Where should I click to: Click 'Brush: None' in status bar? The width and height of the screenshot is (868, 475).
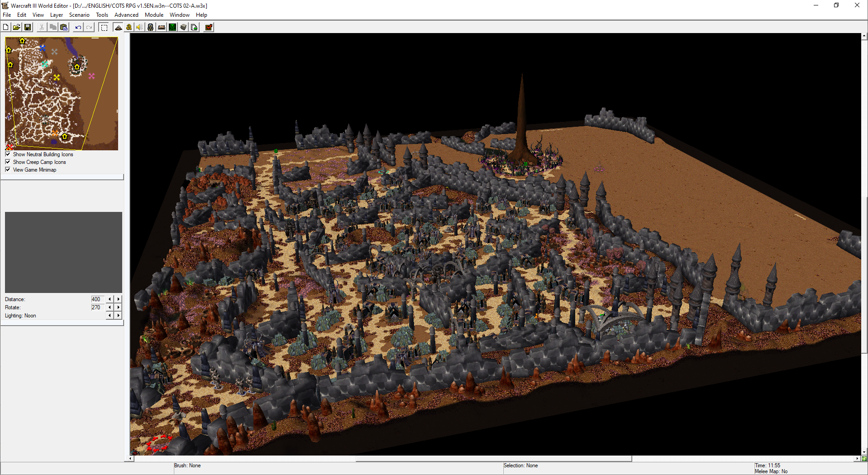[187, 465]
